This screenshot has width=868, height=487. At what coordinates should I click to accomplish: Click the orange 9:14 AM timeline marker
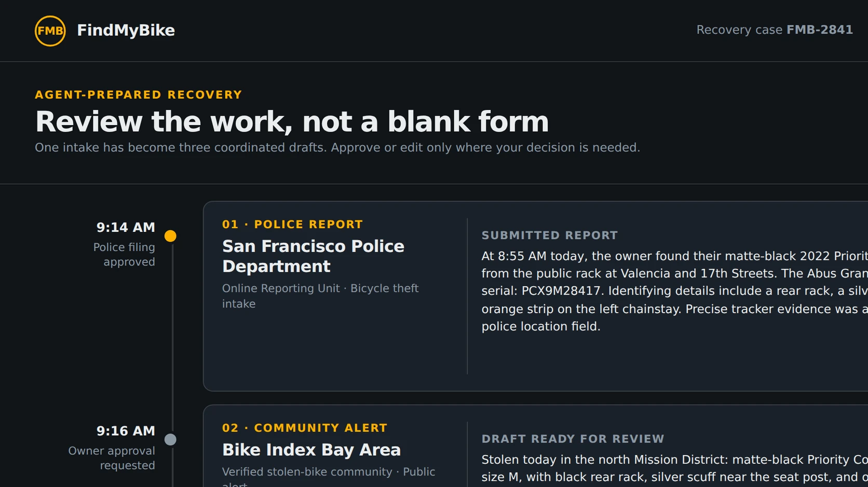170,236
